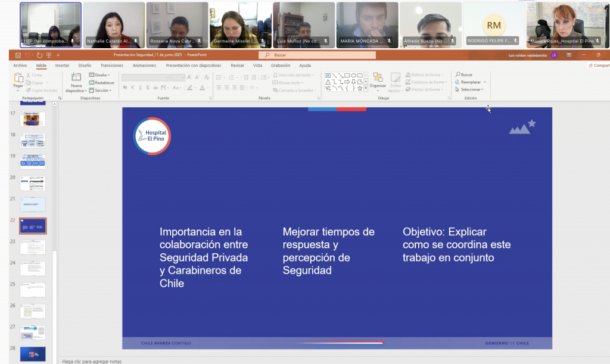This screenshot has height=364, width=610.
Task: Click the ribbon display options icon
Action: click(569, 55)
